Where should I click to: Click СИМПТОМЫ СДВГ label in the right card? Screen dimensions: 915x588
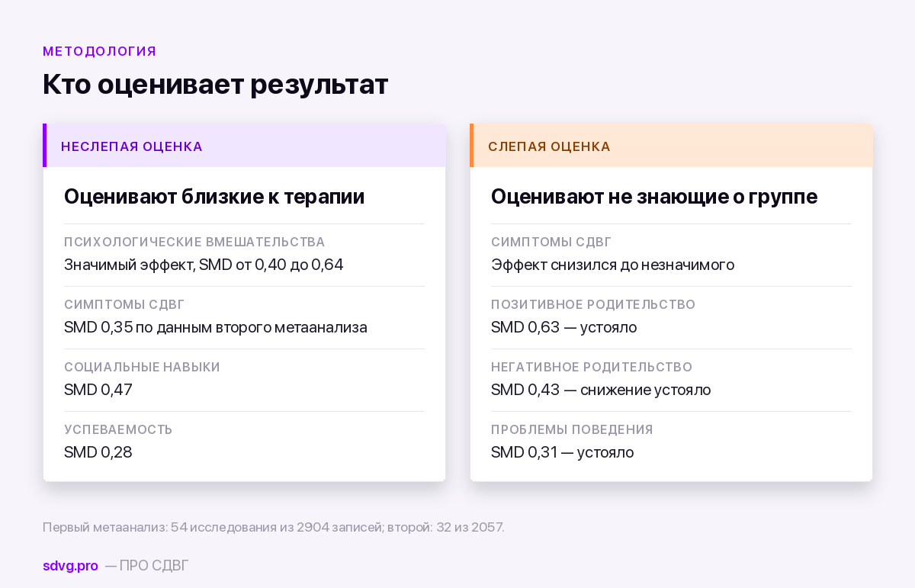(x=551, y=243)
